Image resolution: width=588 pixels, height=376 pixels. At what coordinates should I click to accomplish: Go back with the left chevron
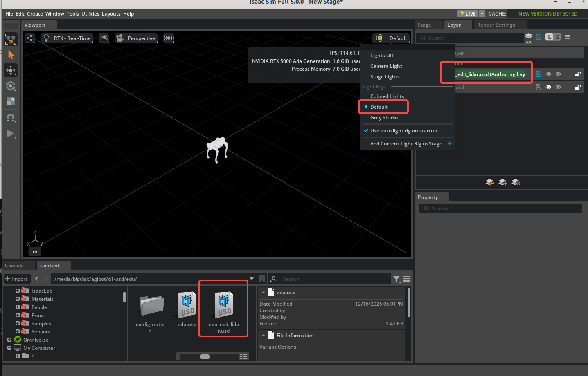coord(37,279)
